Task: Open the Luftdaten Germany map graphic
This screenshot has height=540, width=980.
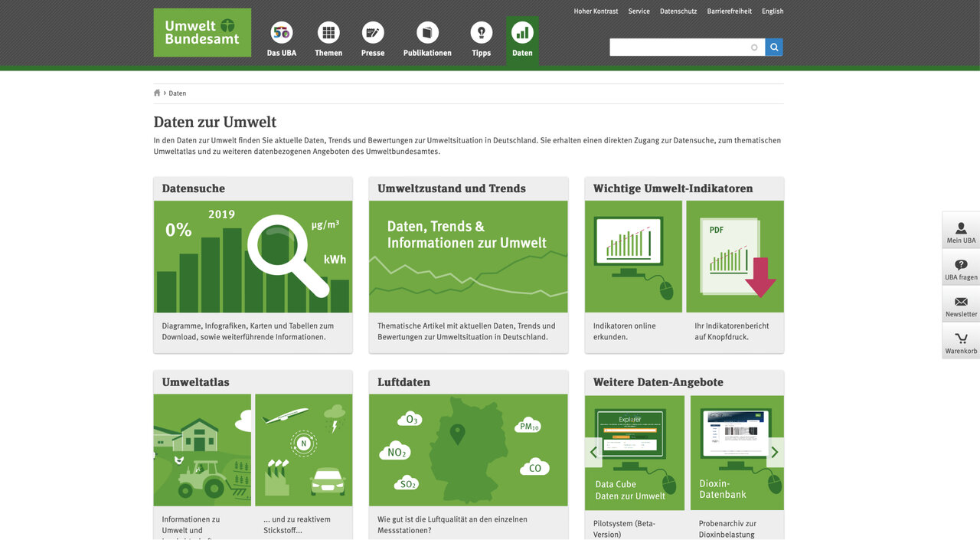Action: tap(469, 450)
